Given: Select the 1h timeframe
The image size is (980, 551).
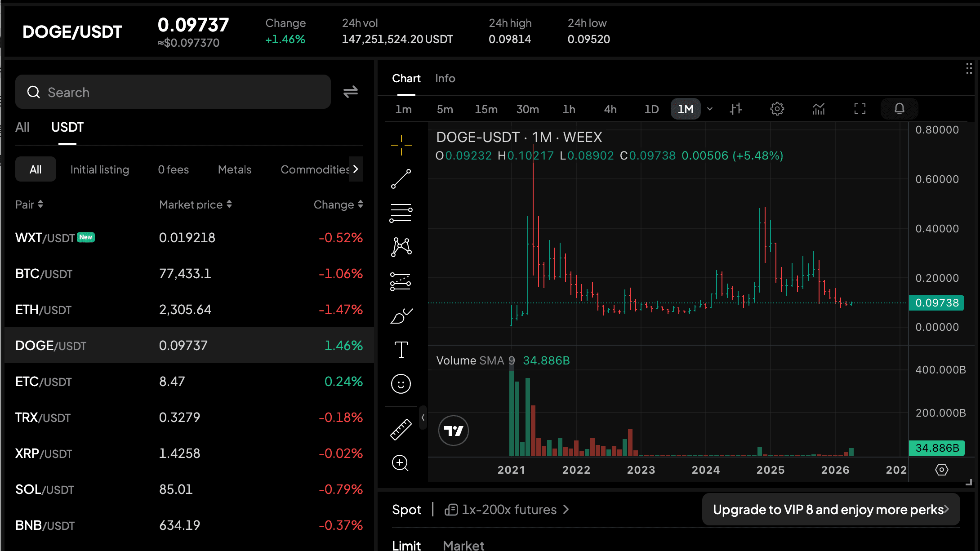Looking at the screenshot, I should coord(569,109).
